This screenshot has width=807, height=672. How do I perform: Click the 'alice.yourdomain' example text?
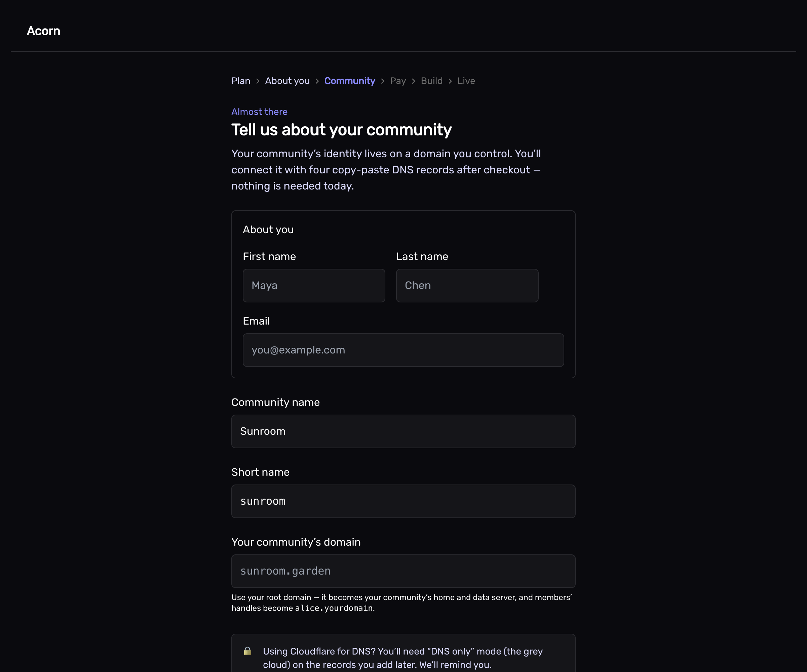coord(334,608)
